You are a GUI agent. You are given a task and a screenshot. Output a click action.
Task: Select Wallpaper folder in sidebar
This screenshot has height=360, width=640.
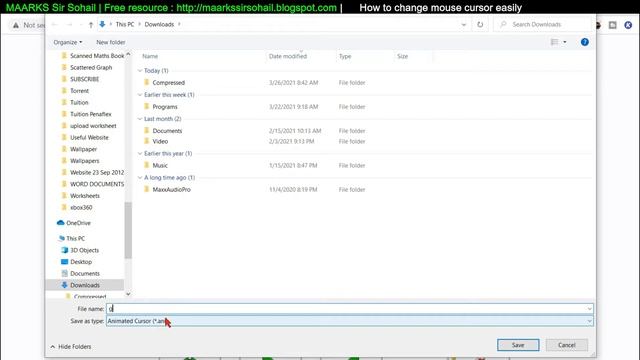coord(79,149)
